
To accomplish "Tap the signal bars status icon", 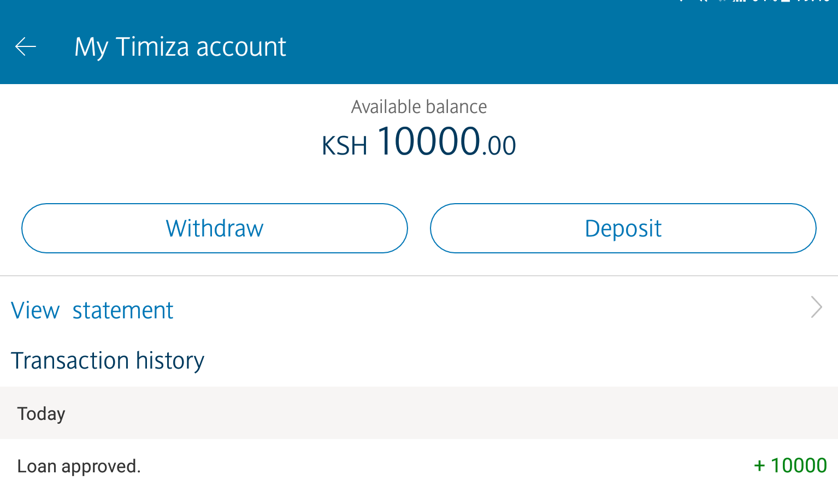I will pos(739,2).
